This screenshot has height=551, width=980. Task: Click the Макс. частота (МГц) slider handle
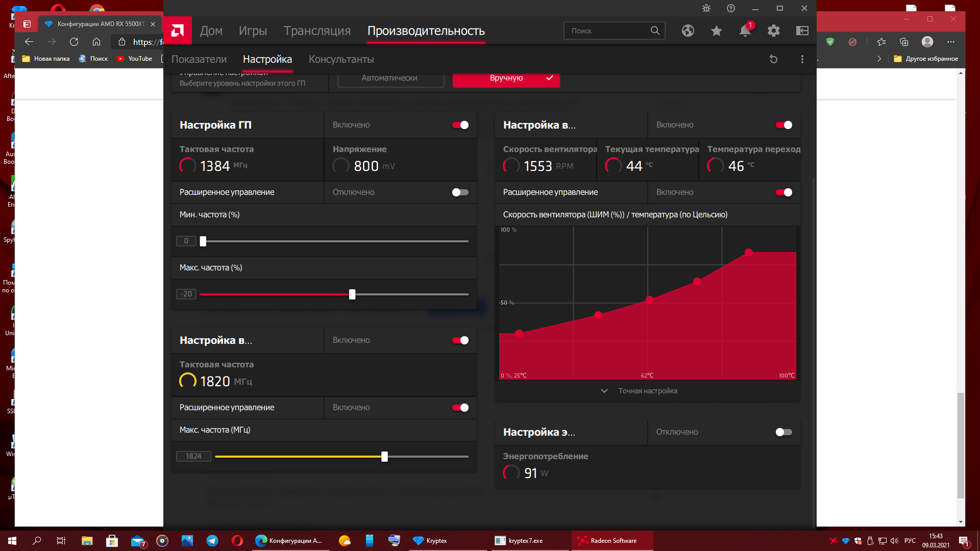pos(385,457)
